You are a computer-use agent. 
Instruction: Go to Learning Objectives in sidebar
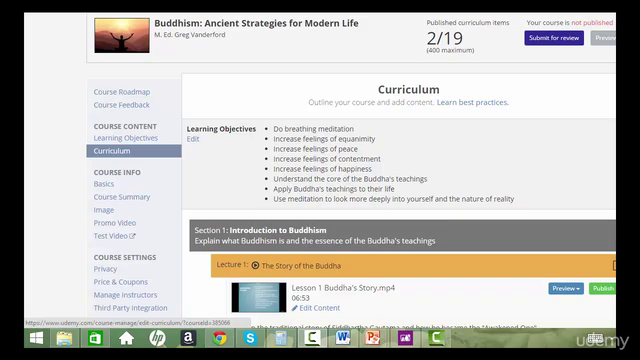125,138
